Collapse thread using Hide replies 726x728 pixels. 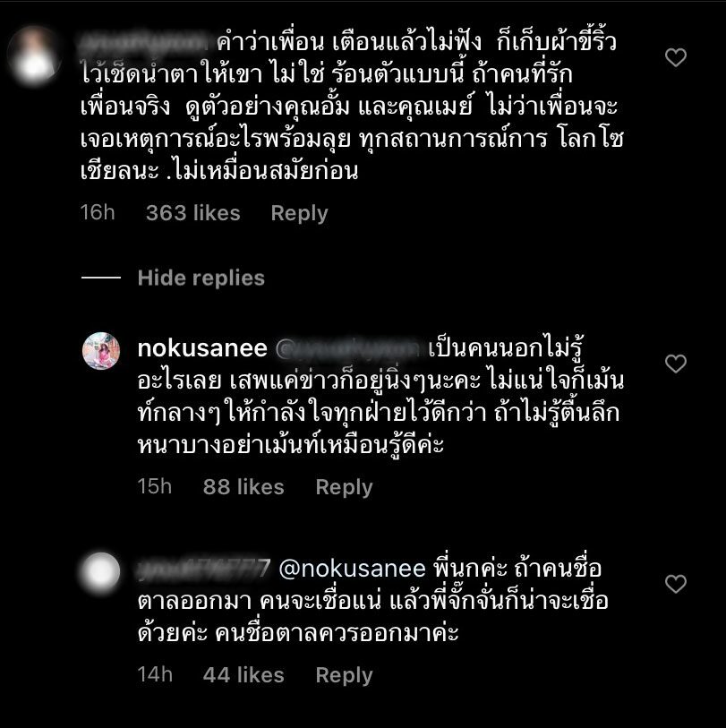pos(201,278)
